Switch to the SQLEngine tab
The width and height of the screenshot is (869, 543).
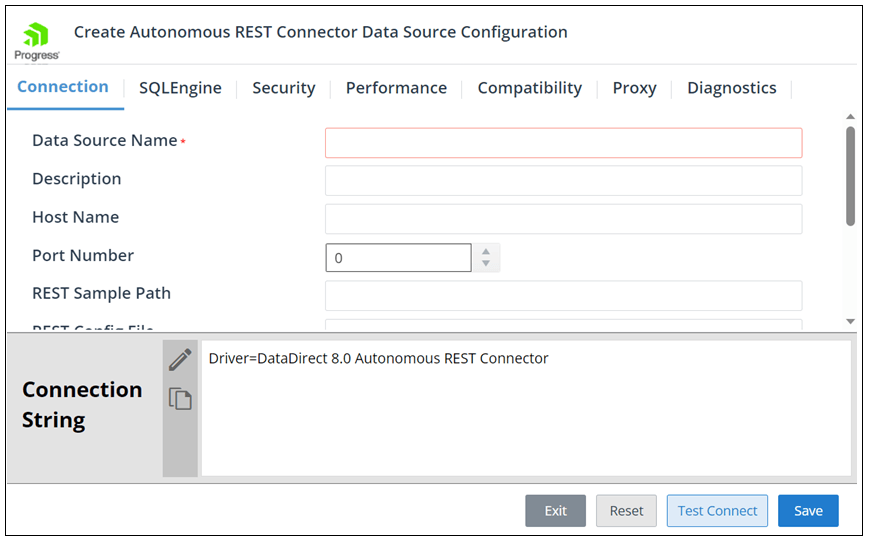[180, 88]
